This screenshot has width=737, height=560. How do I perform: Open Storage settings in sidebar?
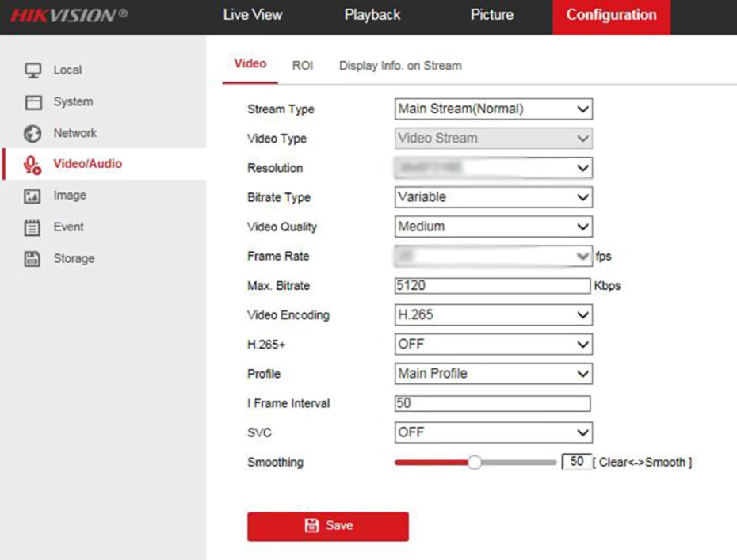[74, 258]
